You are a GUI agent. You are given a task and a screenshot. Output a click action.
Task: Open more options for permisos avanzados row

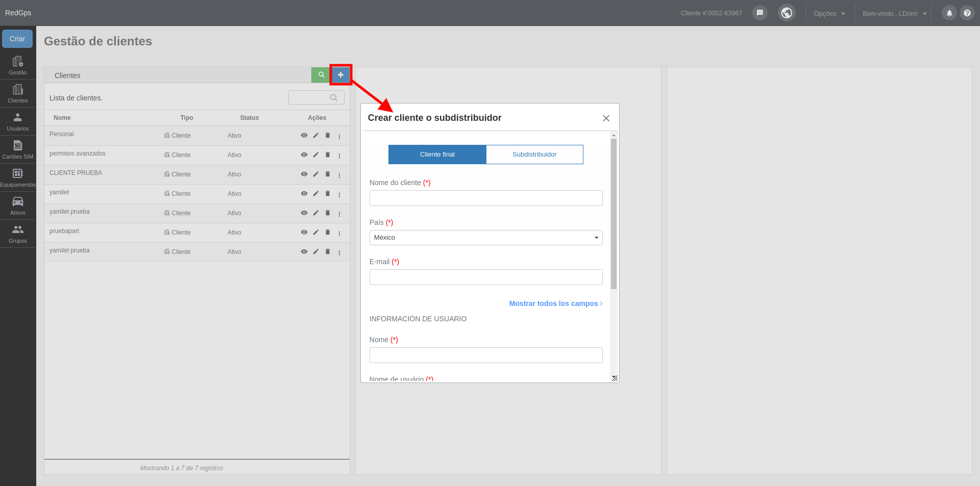[x=339, y=156]
